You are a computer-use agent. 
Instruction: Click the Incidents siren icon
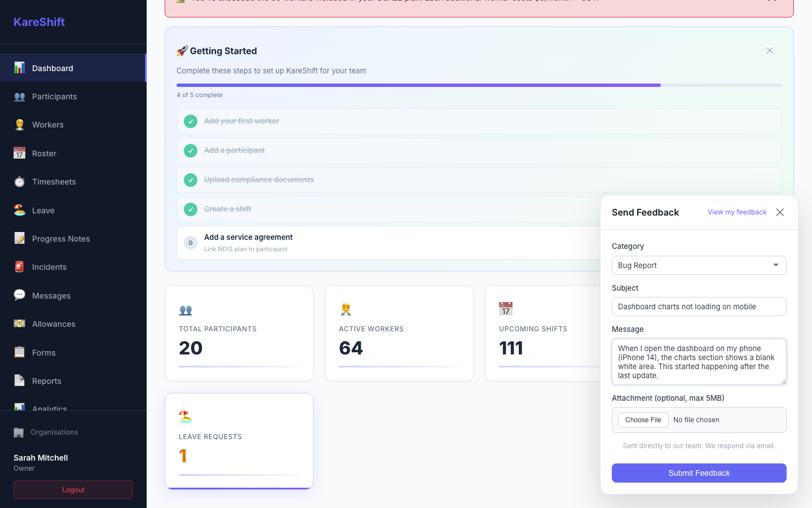19,266
